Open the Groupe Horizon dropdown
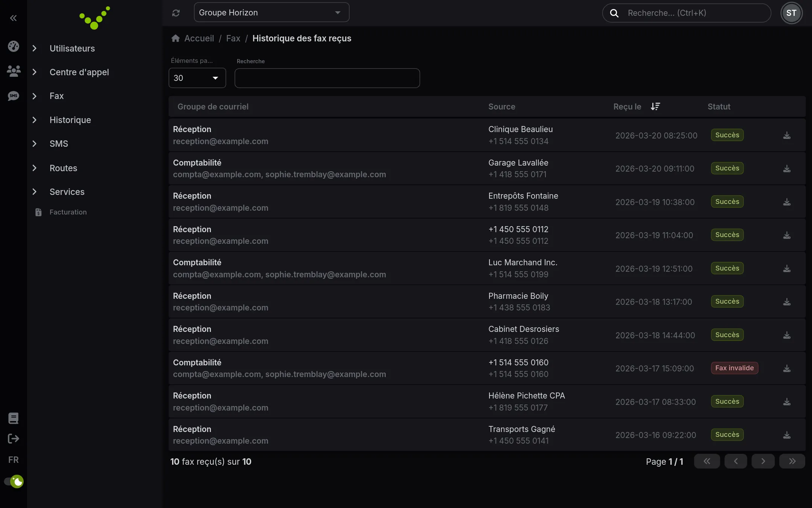The width and height of the screenshot is (812, 508). point(271,12)
